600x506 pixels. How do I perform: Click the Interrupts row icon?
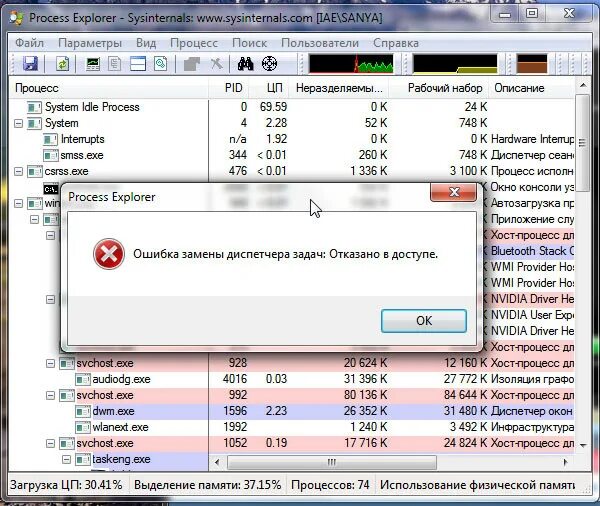pos(50,139)
